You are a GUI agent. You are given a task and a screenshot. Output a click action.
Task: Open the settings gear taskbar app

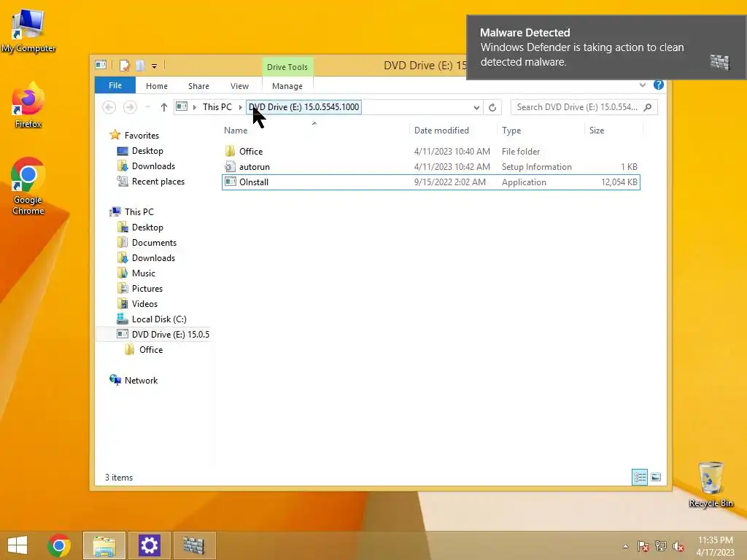(x=149, y=545)
